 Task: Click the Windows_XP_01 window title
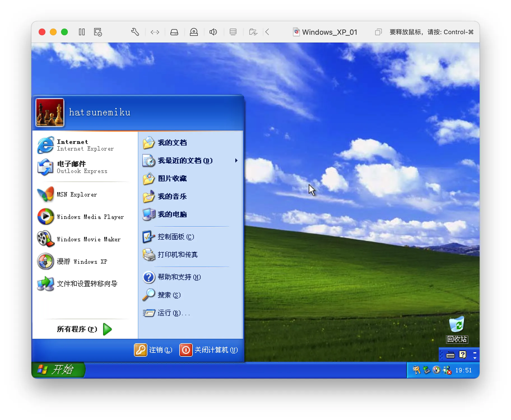[329, 32]
